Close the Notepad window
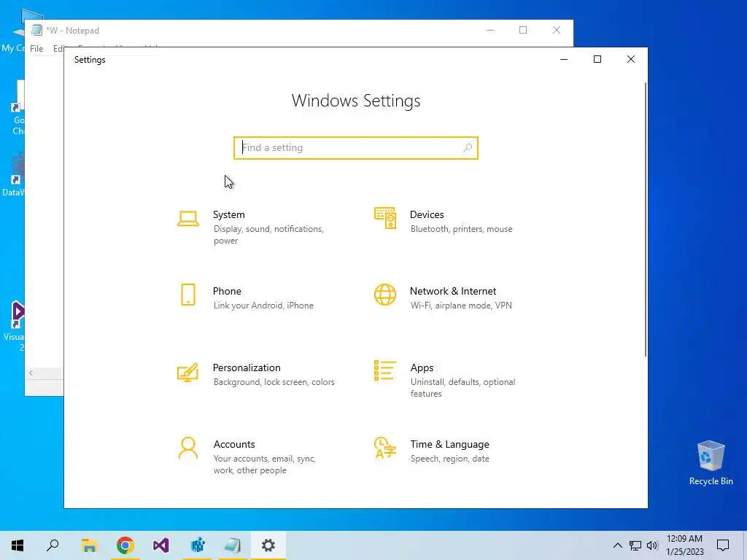The height and width of the screenshot is (560, 747). point(557,30)
